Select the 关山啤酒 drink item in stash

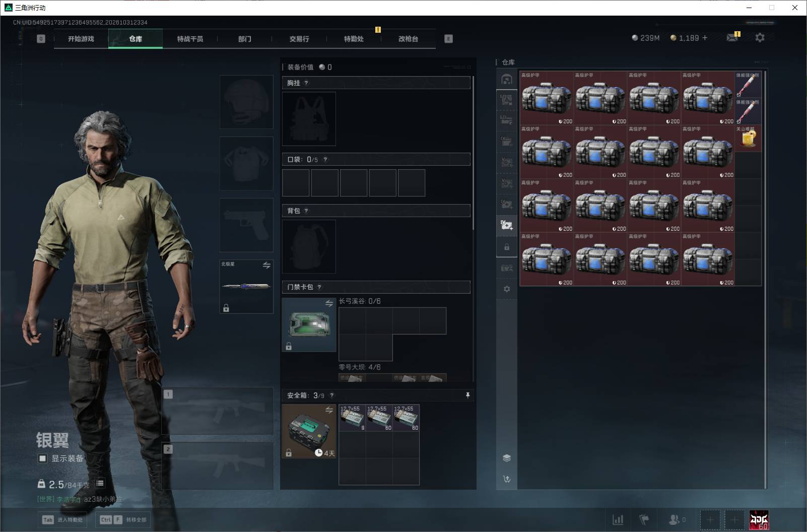click(x=749, y=138)
